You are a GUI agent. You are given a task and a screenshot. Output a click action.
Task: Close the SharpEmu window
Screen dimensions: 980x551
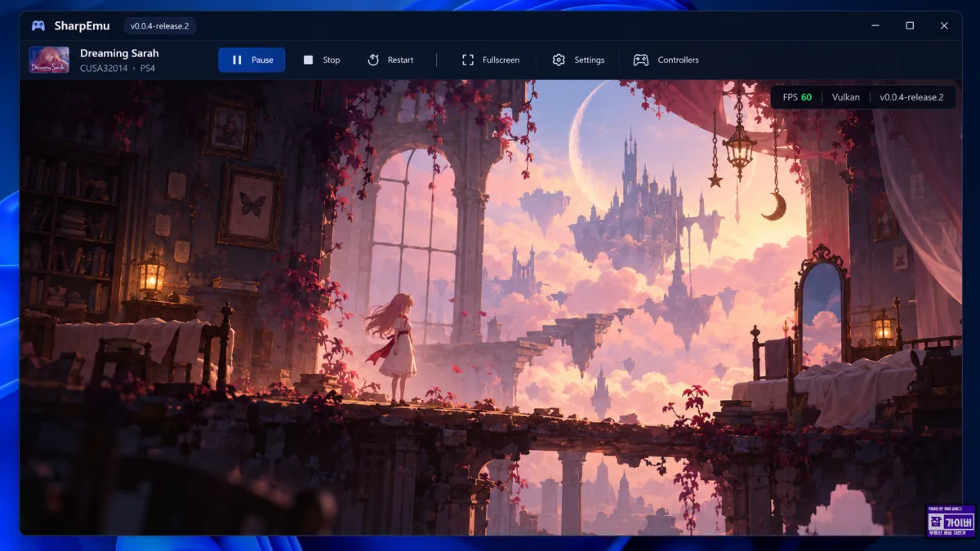tap(944, 26)
